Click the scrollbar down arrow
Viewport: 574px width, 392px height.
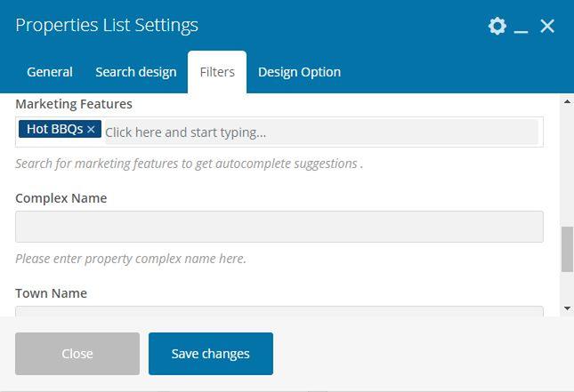point(567,308)
